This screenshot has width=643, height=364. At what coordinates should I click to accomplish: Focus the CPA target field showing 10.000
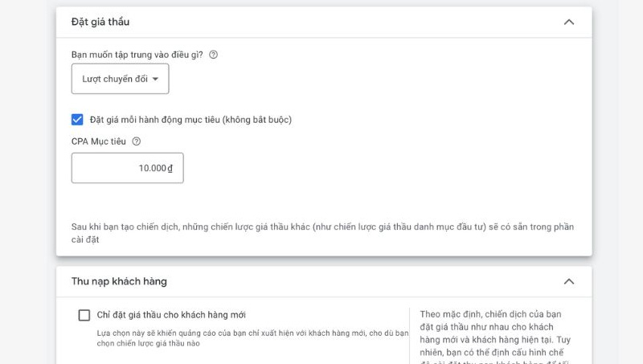(127, 168)
